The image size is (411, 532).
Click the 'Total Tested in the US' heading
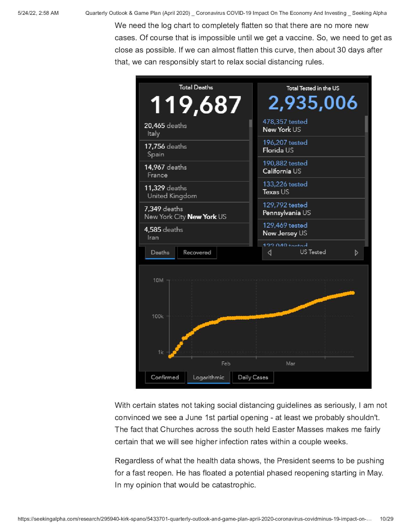click(x=313, y=88)
